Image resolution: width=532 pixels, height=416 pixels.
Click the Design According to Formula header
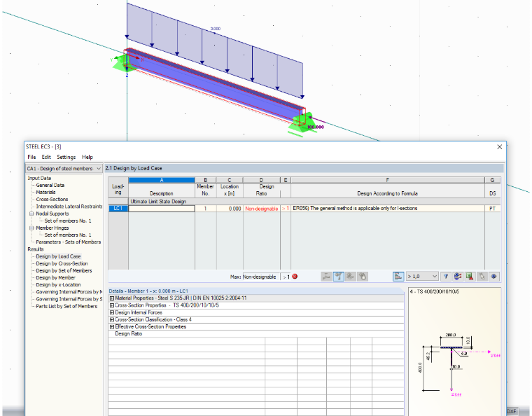click(x=388, y=193)
